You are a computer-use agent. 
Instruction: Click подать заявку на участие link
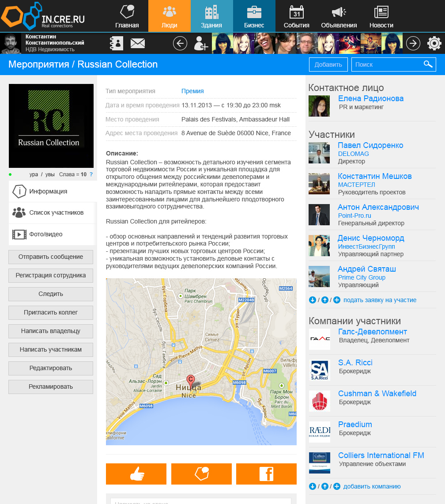(380, 300)
